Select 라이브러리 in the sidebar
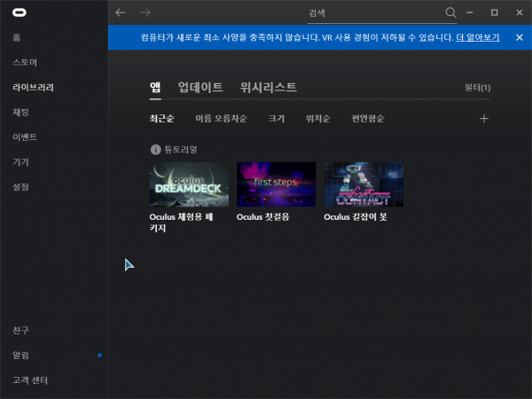The width and height of the screenshot is (532, 399). pos(33,87)
